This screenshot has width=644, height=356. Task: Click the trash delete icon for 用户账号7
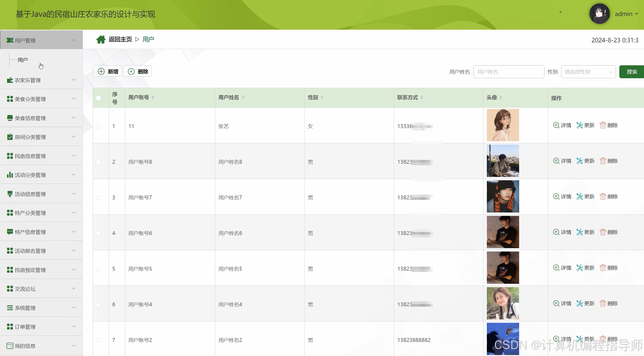tap(602, 197)
